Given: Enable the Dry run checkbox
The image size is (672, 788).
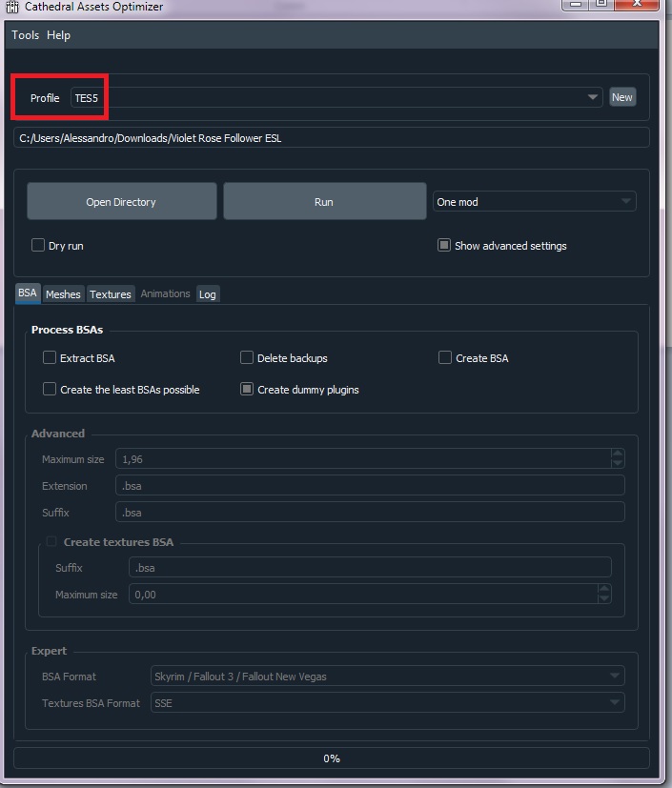Looking at the screenshot, I should [x=38, y=245].
